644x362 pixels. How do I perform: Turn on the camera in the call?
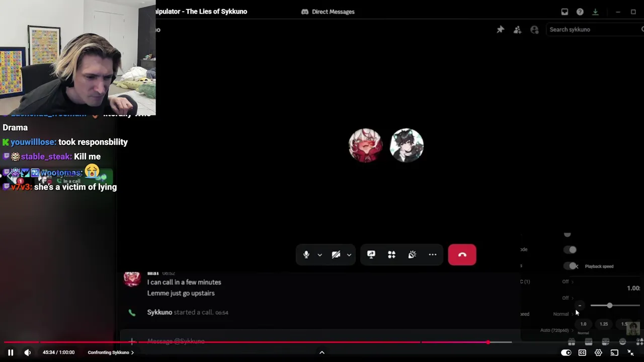coord(336,255)
